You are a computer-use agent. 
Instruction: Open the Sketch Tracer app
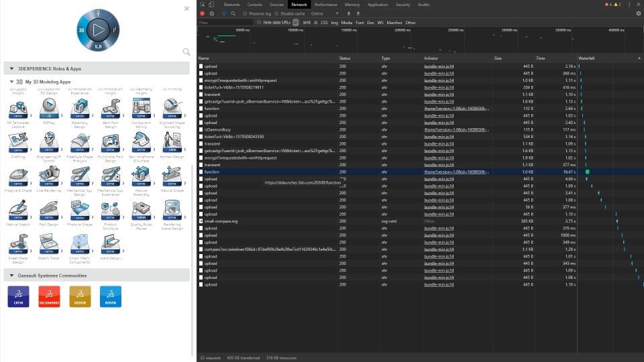(x=49, y=245)
